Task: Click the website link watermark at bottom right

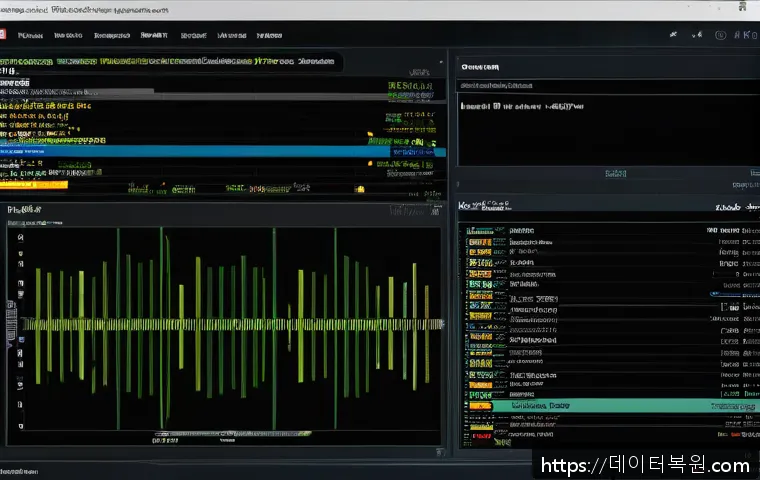Action: (x=644, y=465)
